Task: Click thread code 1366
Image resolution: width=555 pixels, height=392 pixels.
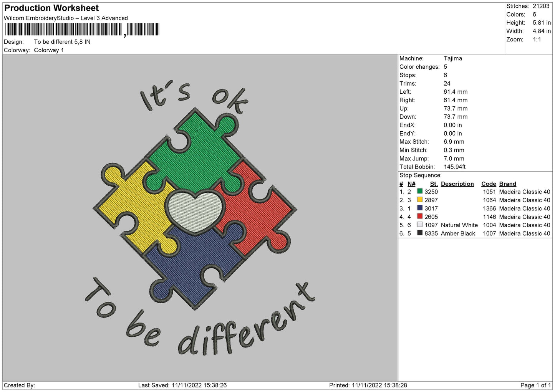Action: pyautogui.click(x=490, y=208)
